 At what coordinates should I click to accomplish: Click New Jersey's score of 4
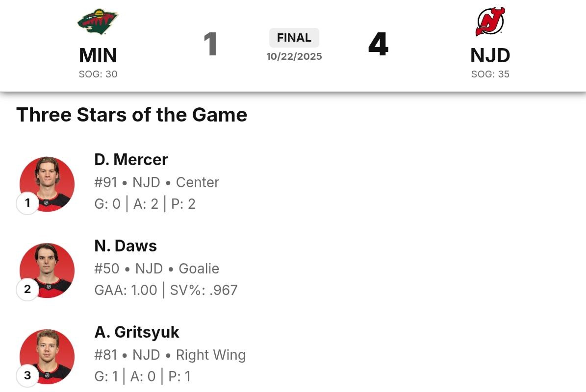378,44
